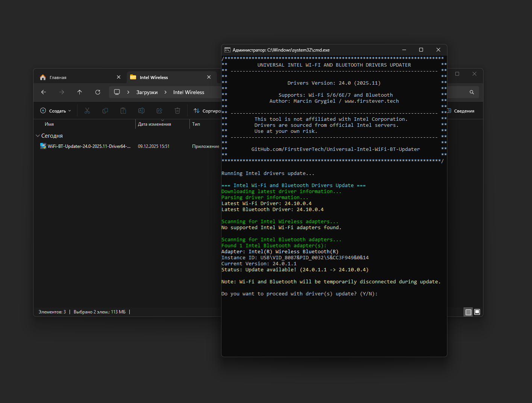532x403 pixels.
Task: Click the search magnifier icon
Action: (471, 92)
